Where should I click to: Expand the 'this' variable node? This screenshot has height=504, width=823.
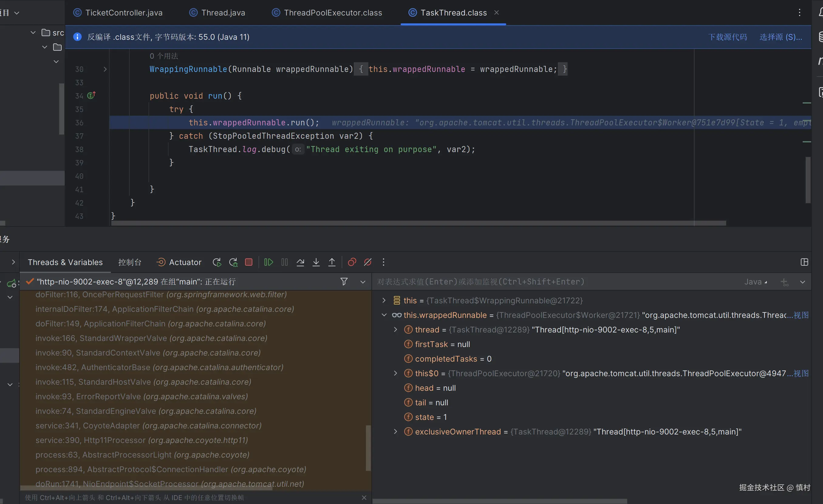click(x=384, y=300)
